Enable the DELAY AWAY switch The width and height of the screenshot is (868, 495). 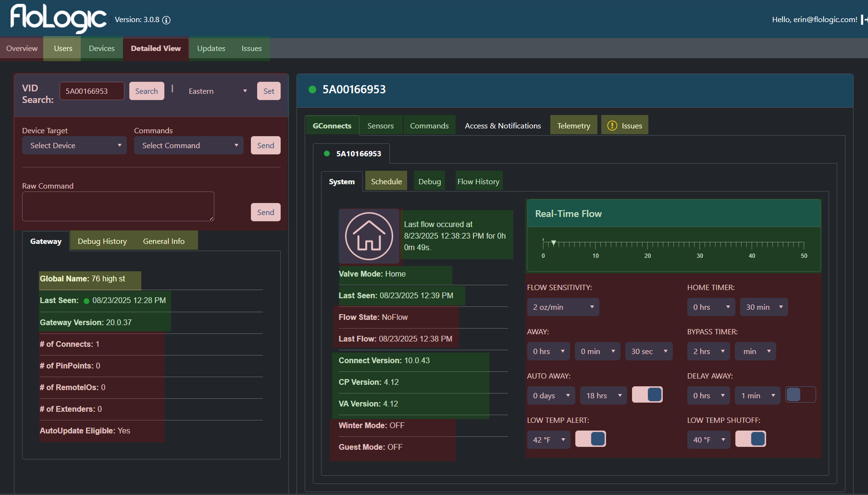(x=800, y=394)
